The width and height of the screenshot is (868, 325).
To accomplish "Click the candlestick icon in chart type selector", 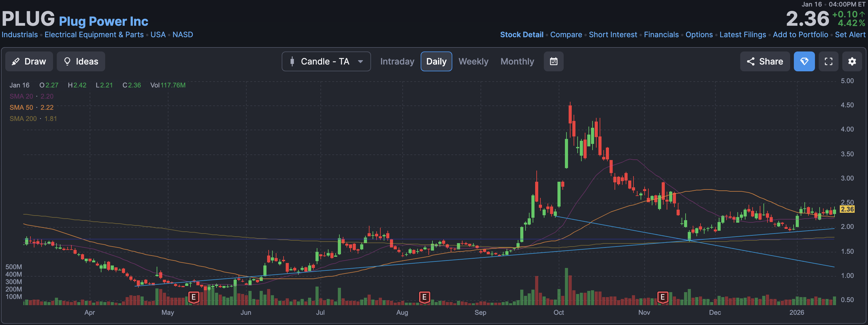I will [292, 61].
